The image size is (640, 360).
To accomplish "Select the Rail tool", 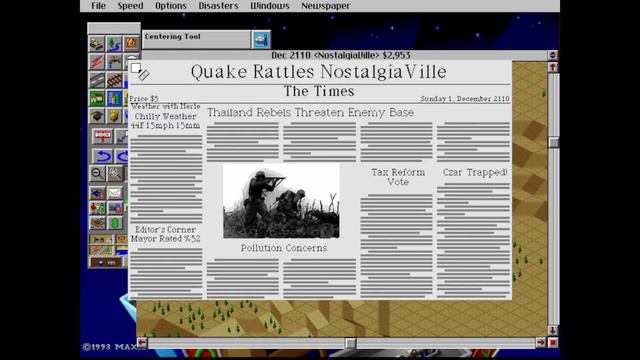I will click(114, 80).
